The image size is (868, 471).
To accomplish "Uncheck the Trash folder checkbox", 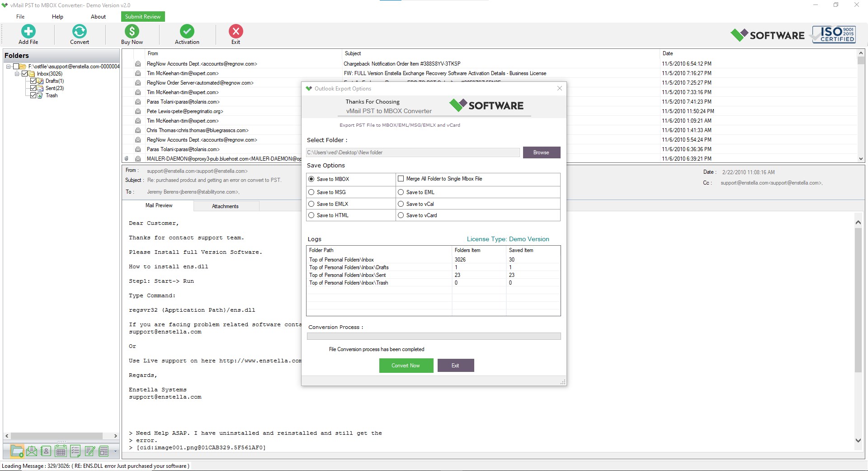I will (x=33, y=95).
